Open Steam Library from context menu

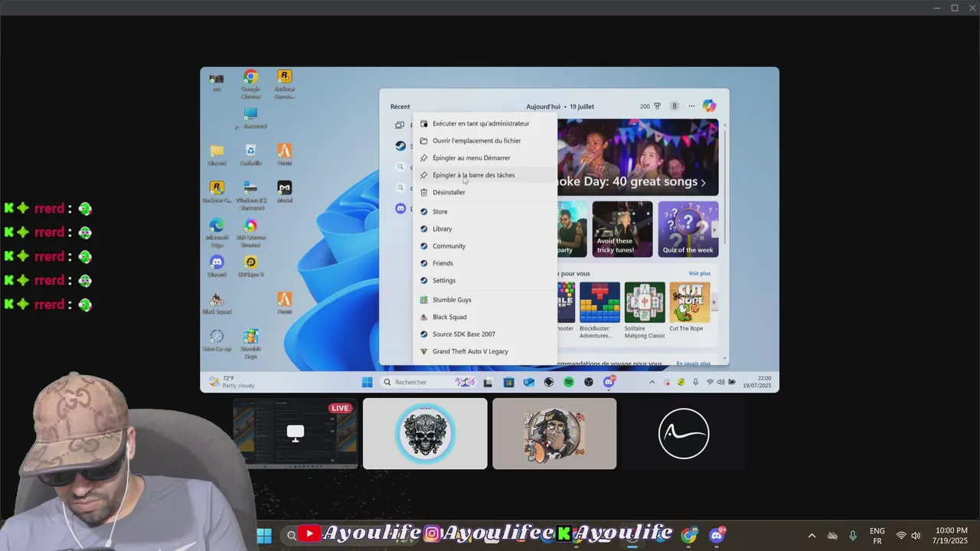click(x=485, y=229)
